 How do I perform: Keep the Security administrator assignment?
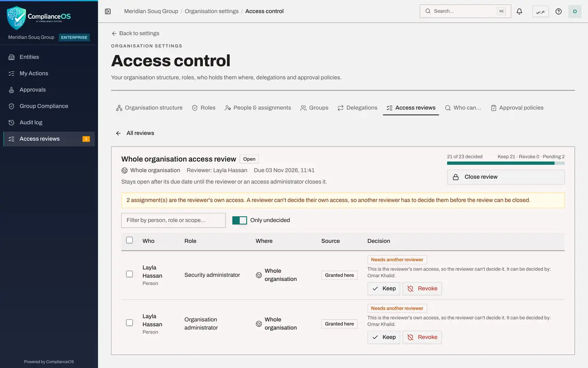[x=384, y=288]
